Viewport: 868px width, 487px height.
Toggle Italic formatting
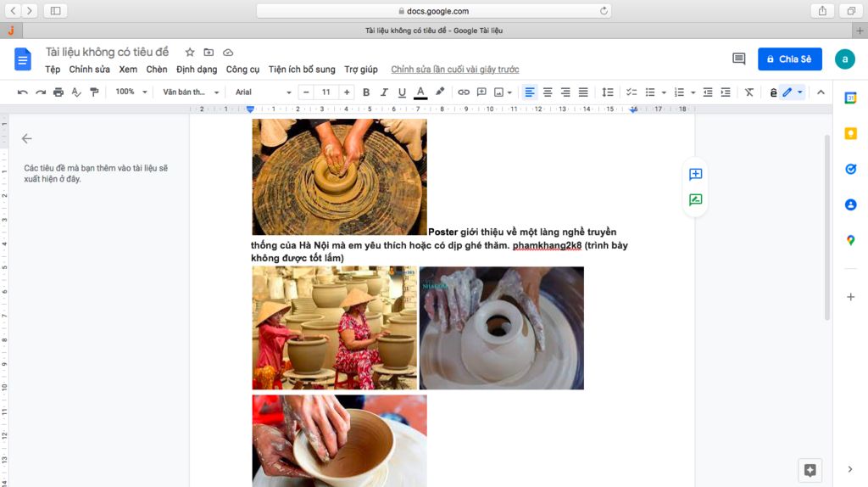[384, 92]
